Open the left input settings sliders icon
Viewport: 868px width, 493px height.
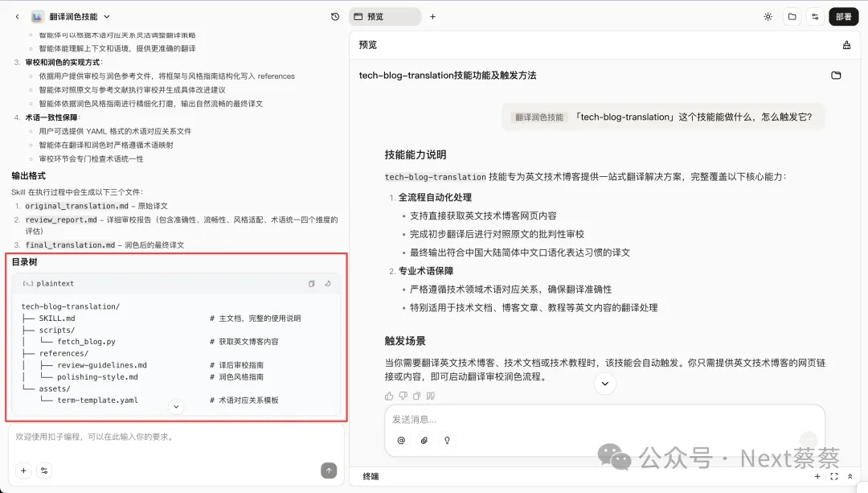(44, 470)
